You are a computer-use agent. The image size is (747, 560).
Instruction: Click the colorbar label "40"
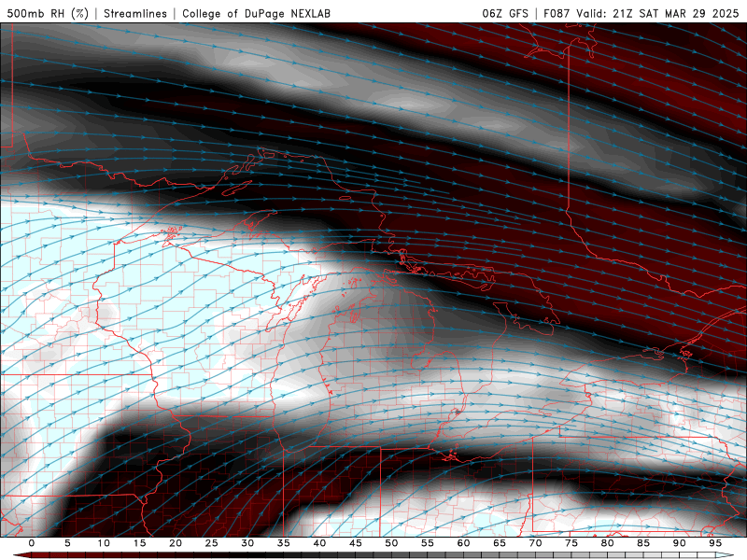(x=319, y=543)
